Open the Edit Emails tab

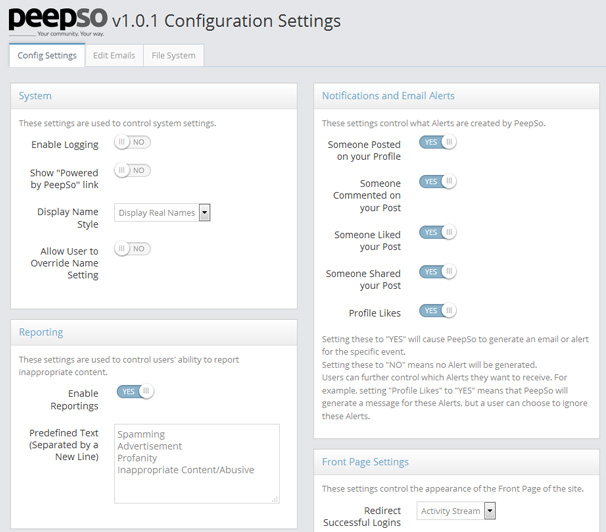114,56
